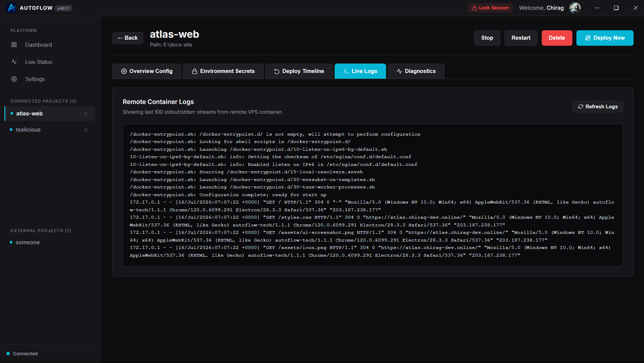
Task: Click the refresh arrows icon in Refresh Logs
Action: tap(580, 107)
